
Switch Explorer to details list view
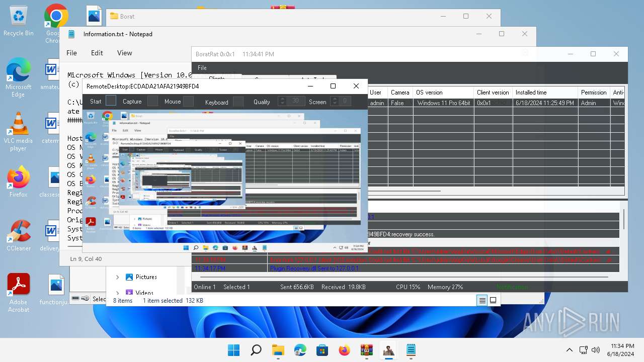[x=482, y=300]
